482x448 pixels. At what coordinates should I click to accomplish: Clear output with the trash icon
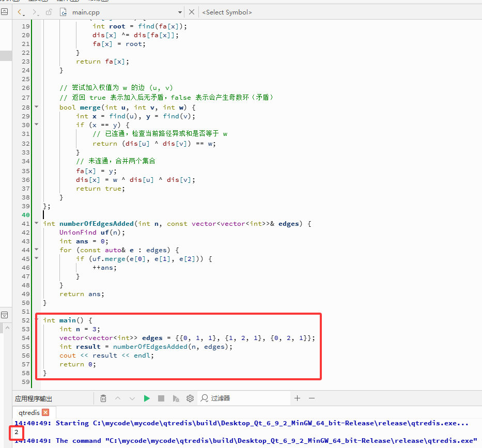(103, 398)
